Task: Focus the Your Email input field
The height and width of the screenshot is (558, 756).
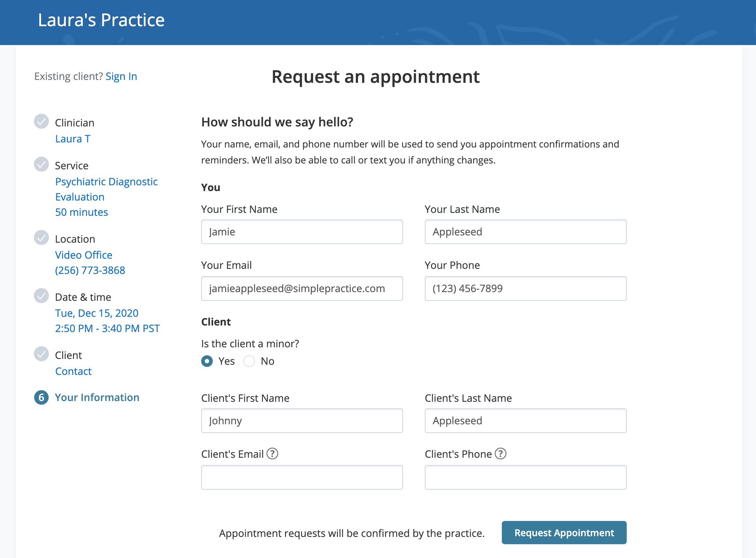Action: pos(302,288)
